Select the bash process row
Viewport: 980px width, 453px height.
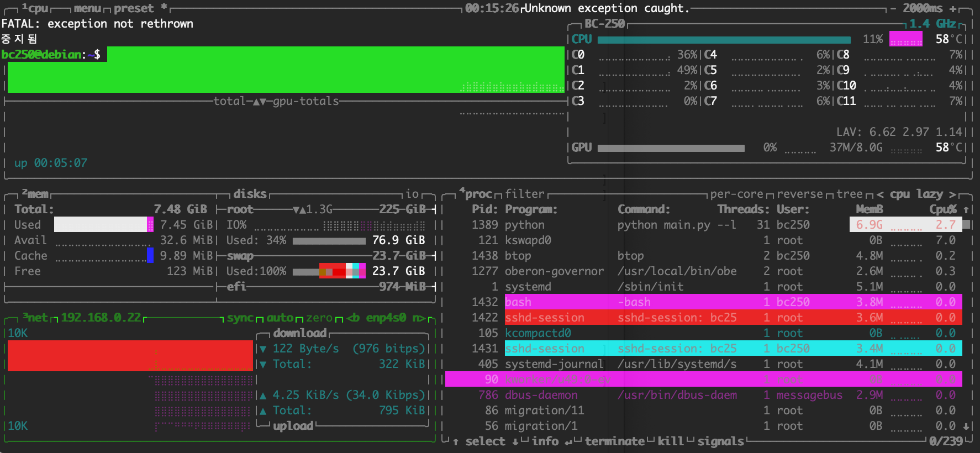(x=704, y=302)
